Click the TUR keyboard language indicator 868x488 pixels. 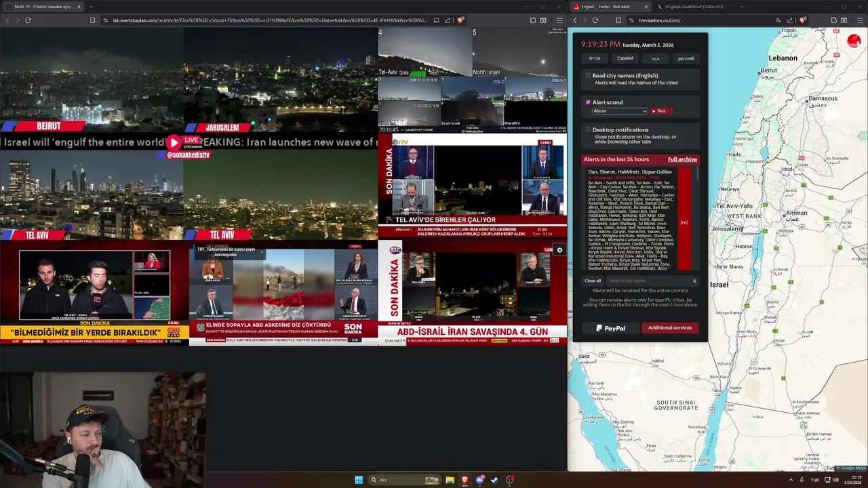point(814,480)
